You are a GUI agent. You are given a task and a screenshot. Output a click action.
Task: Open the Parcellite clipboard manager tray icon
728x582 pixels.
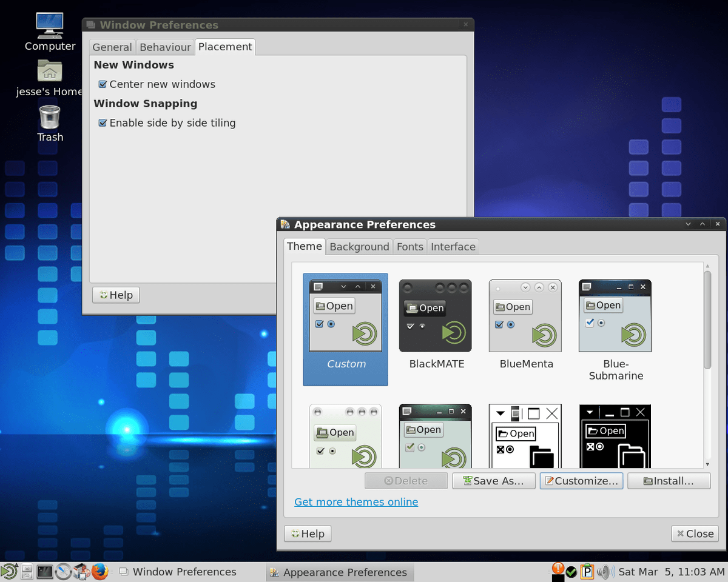[587, 571]
